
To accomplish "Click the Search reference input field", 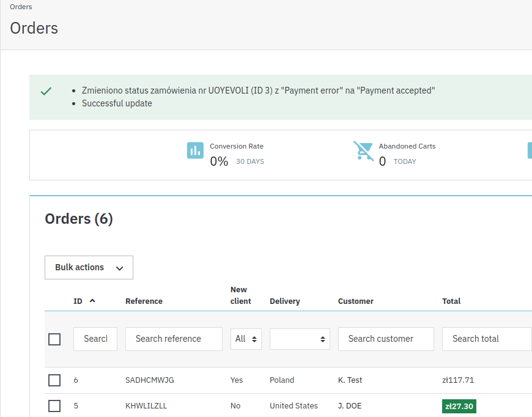I will [x=174, y=339].
